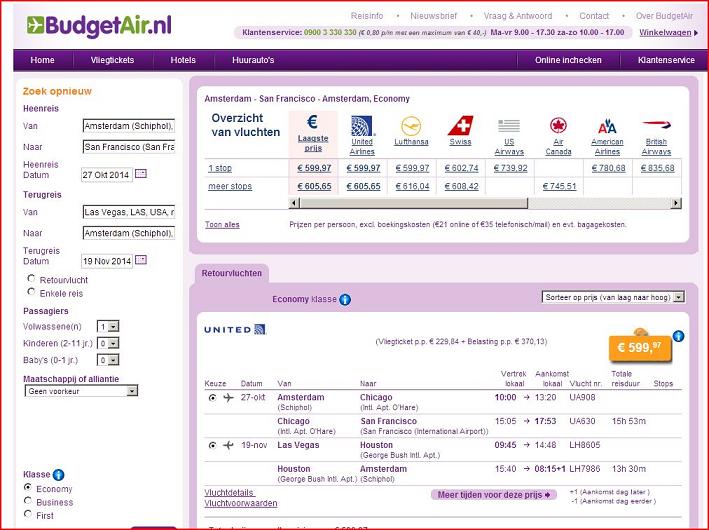Click the scrollbar right arrow in overview
Viewport: 709px width, 530px height.
[676, 203]
